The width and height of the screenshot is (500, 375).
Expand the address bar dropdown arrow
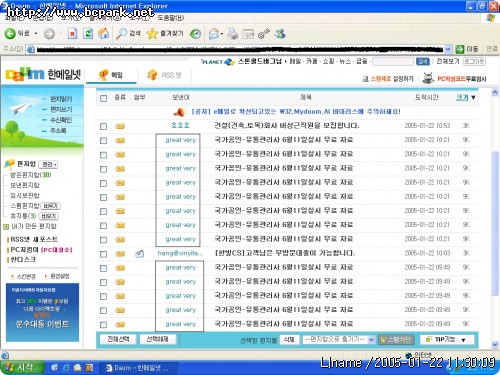448,49
